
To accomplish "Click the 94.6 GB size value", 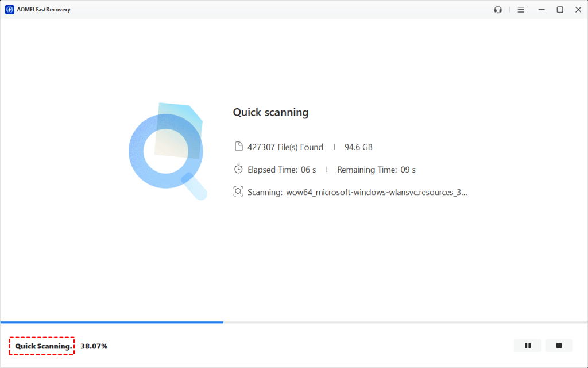I will [358, 147].
